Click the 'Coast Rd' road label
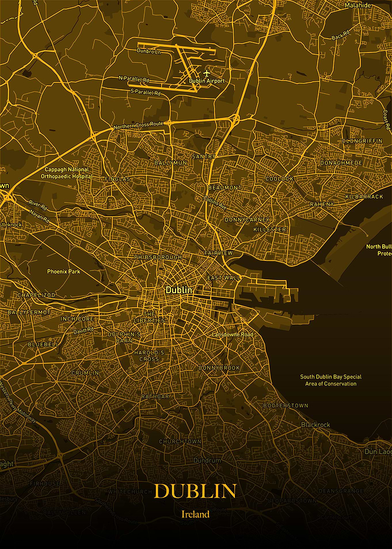This screenshot has width=392, height=549. pyautogui.click(x=386, y=120)
